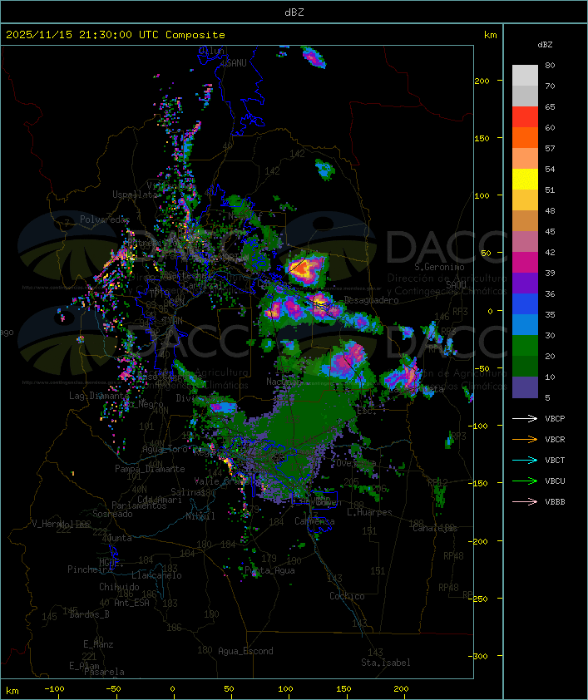The image size is (588, 700).
Task: Pick the light blue 30-35 dBZ swatch
Action: coord(525,324)
